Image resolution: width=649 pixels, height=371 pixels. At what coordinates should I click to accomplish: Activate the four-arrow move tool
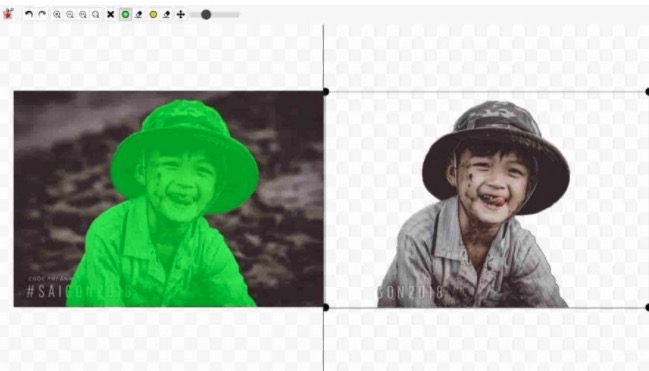180,14
